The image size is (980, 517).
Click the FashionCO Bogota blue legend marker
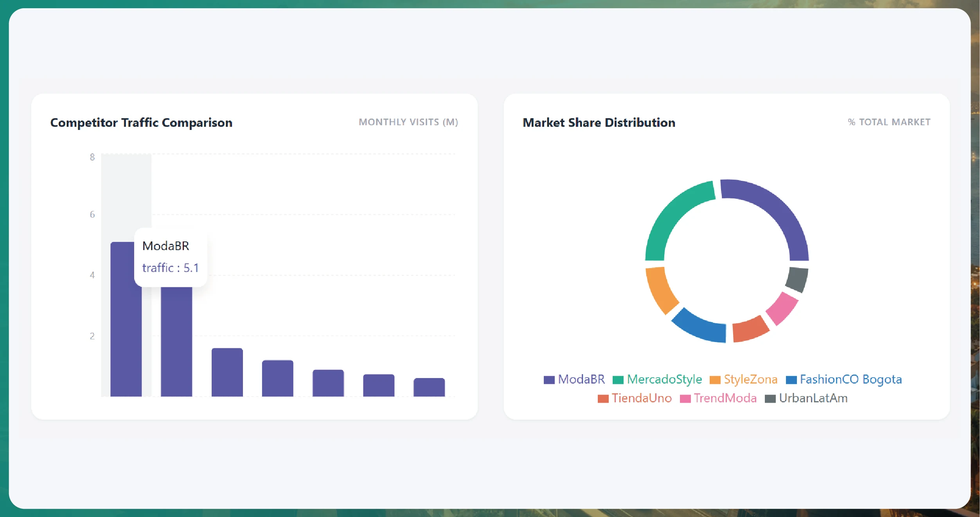point(791,379)
